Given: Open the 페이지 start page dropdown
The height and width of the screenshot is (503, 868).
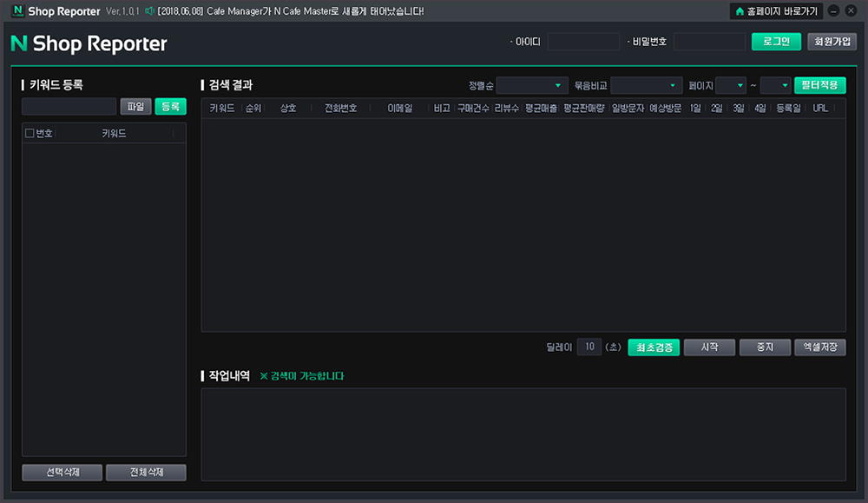Looking at the screenshot, I should pos(731,85).
